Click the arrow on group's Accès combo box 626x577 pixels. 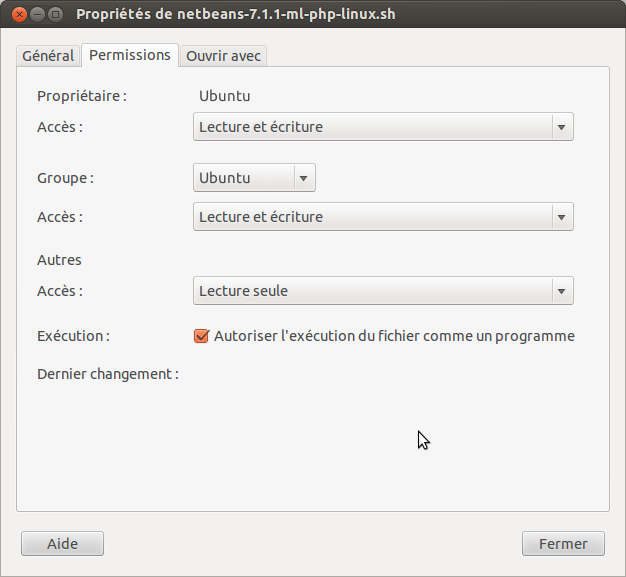click(x=561, y=217)
